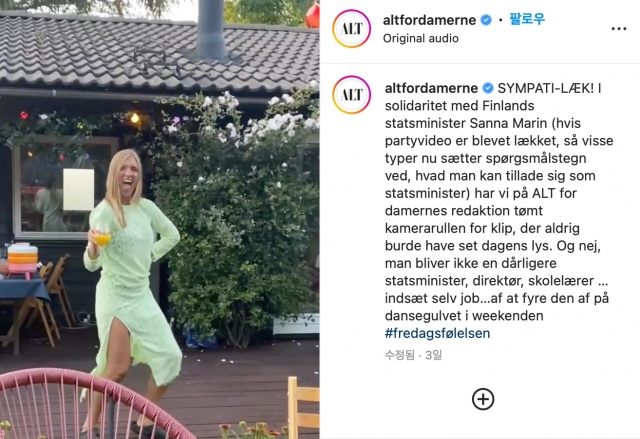Click the pink chair in the video
This screenshot has height=439, width=640.
(88, 404)
